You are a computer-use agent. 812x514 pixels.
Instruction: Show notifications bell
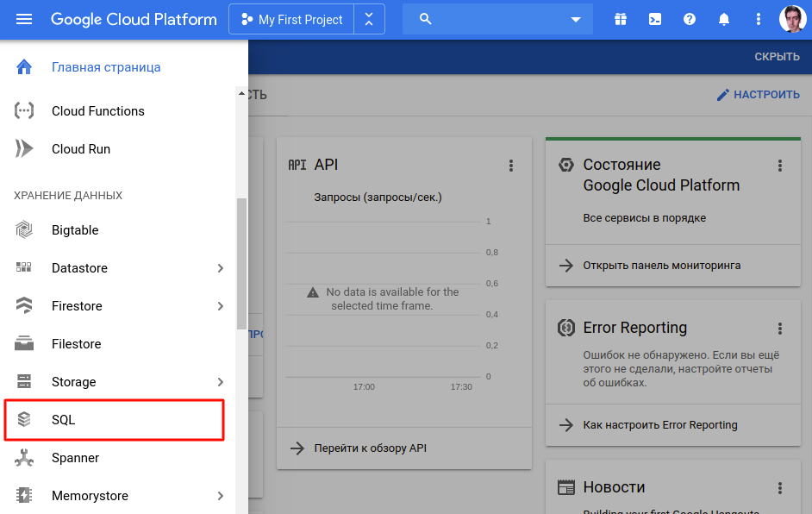click(x=724, y=19)
